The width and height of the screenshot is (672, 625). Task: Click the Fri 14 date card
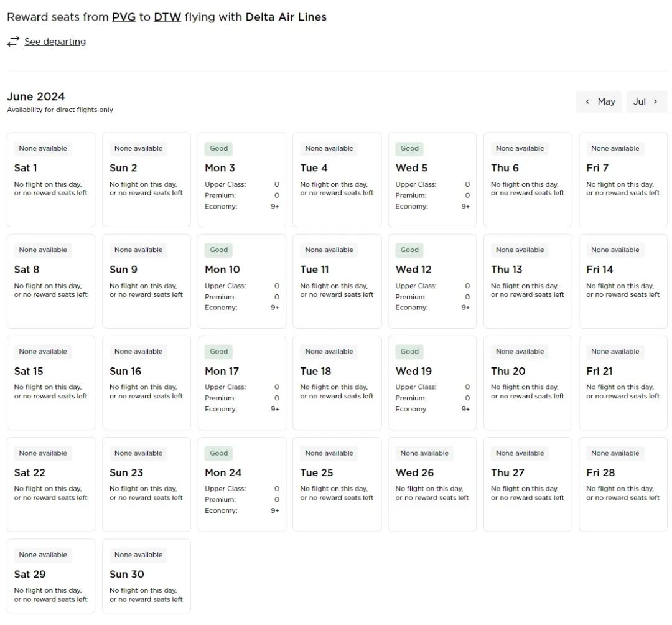click(x=623, y=281)
